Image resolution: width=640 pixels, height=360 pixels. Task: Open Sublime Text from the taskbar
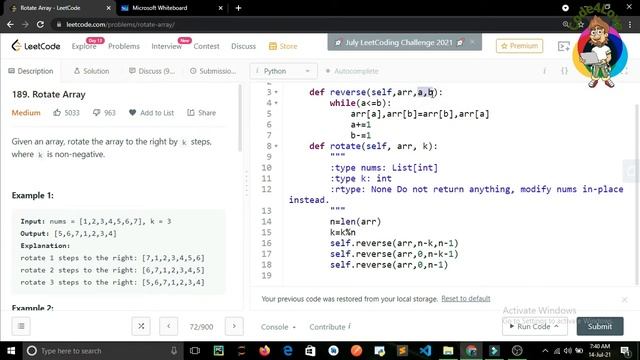(402, 351)
